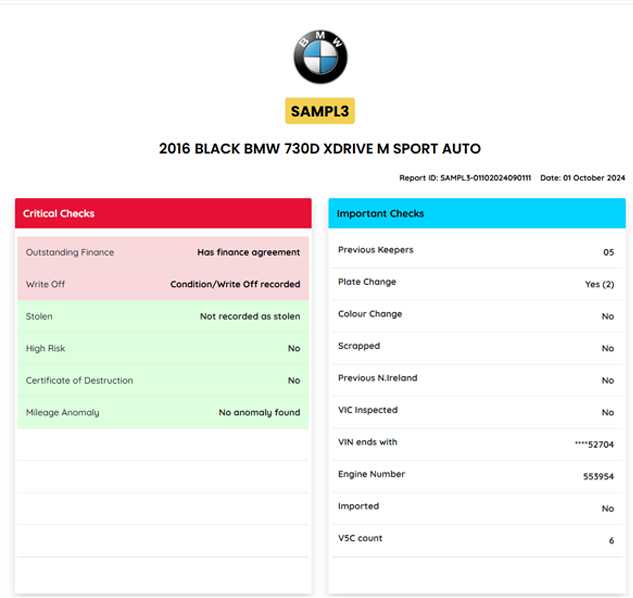The height and width of the screenshot is (598, 633).
Task: Select the vehicle title 2016 Black BMW 730D
Action: pos(320,149)
